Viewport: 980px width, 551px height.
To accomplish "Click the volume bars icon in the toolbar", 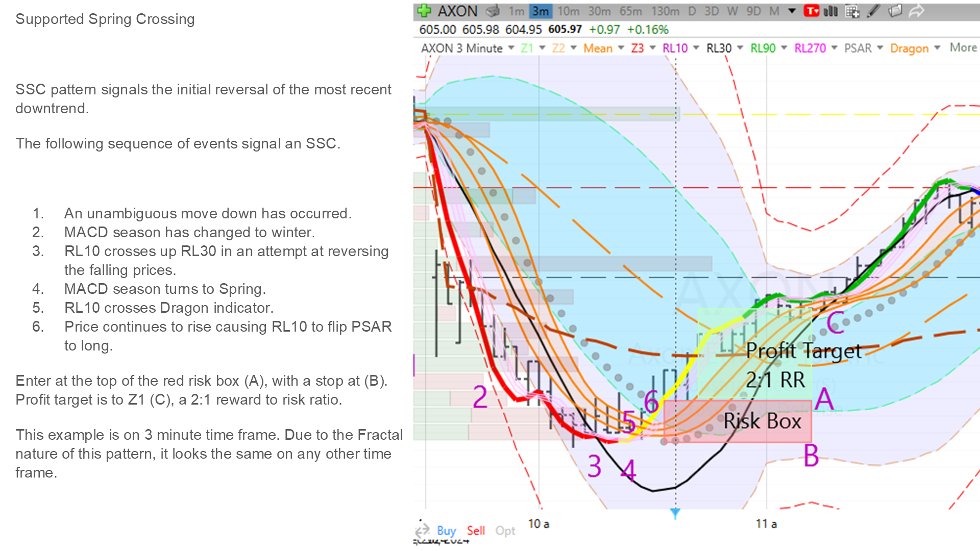I will 830,10.
